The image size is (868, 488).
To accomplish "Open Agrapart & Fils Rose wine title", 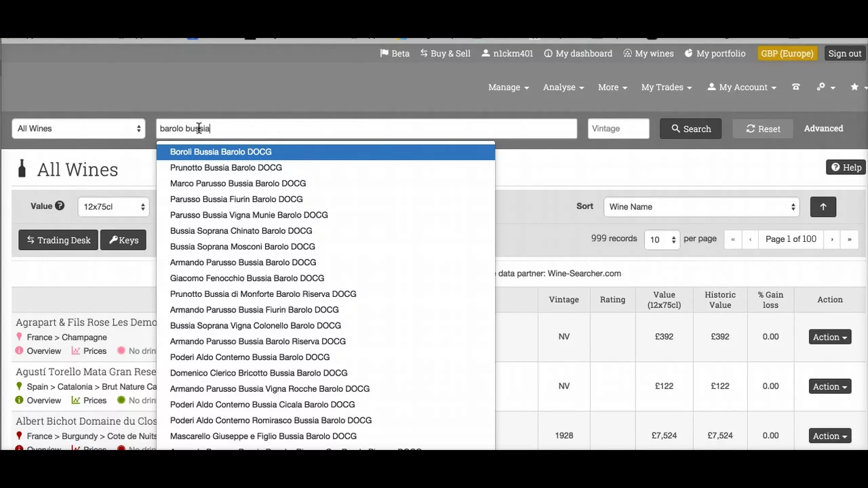I will point(86,323).
